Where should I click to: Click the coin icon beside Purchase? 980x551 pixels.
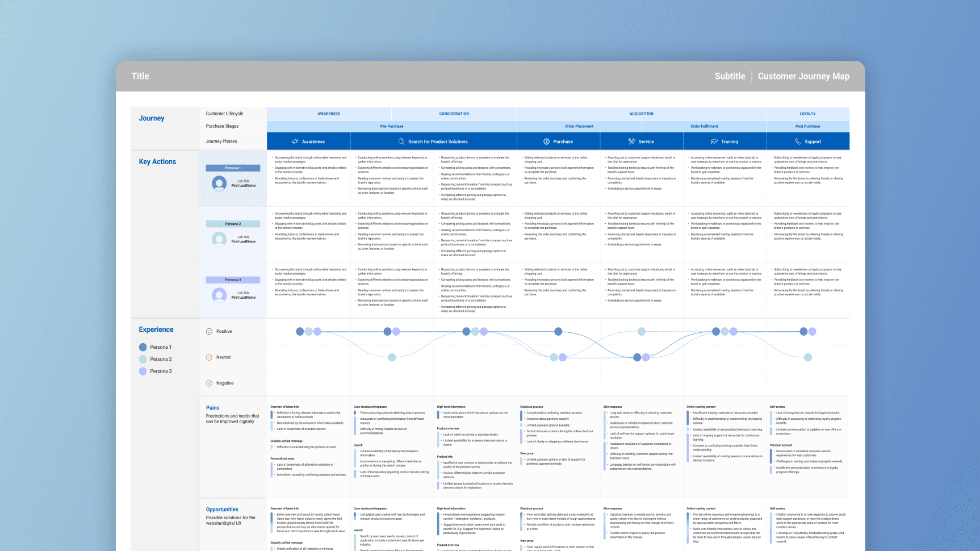click(x=546, y=141)
